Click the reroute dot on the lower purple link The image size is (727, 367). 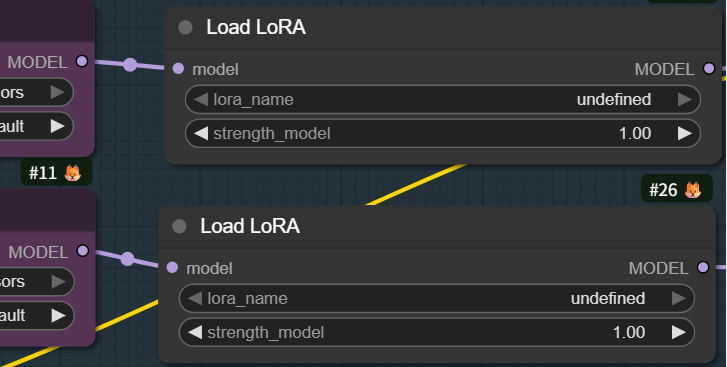128,259
